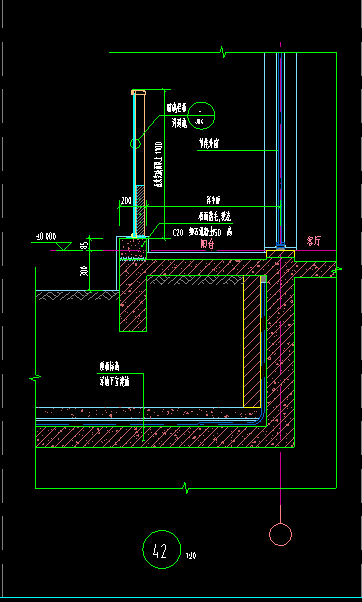Select the 300 vertical dimension text
This screenshot has width=362, height=602.
point(85,270)
